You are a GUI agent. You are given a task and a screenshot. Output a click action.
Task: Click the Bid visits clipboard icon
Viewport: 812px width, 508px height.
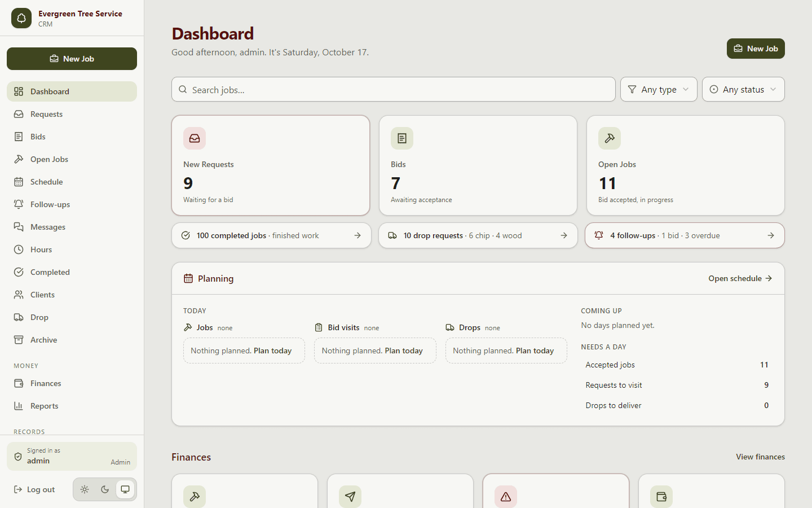(319, 327)
